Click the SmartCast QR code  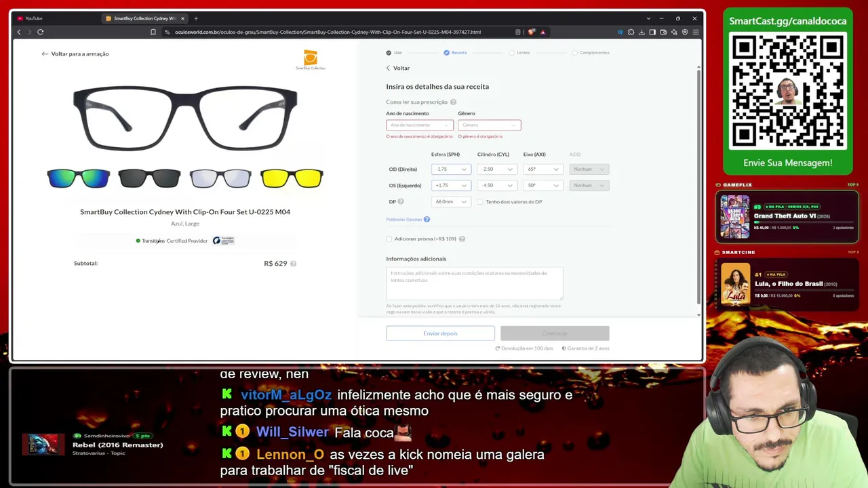(x=788, y=91)
